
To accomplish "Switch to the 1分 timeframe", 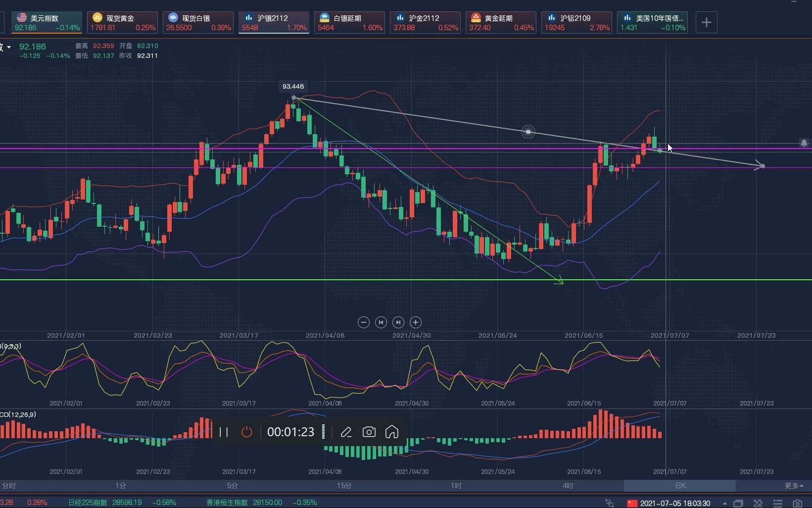I will (x=120, y=486).
